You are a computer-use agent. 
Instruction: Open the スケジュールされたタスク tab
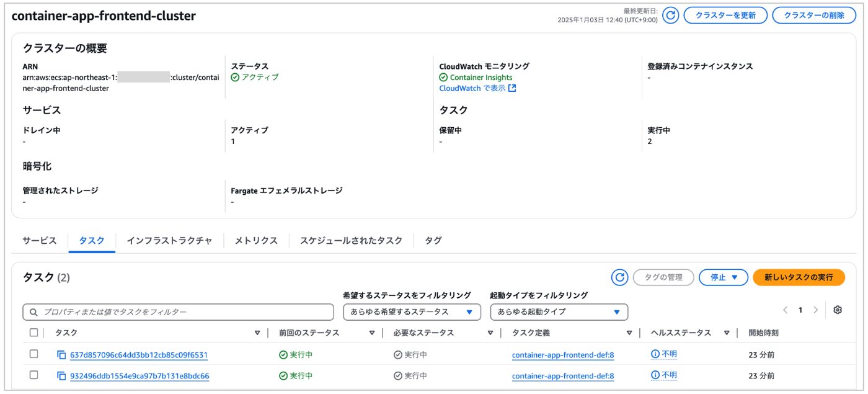[x=352, y=241]
